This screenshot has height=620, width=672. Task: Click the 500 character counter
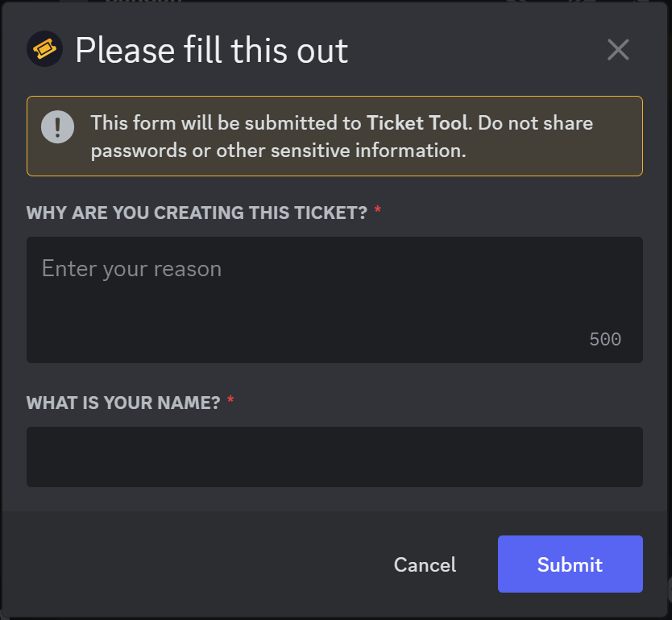pos(605,340)
